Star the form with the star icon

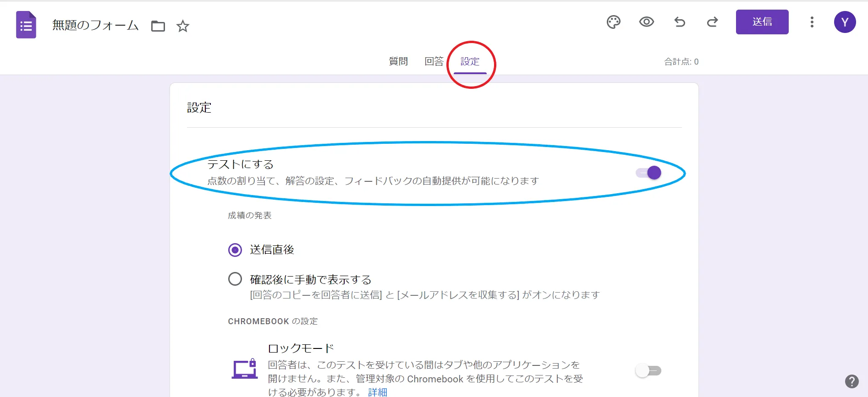point(183,26)
